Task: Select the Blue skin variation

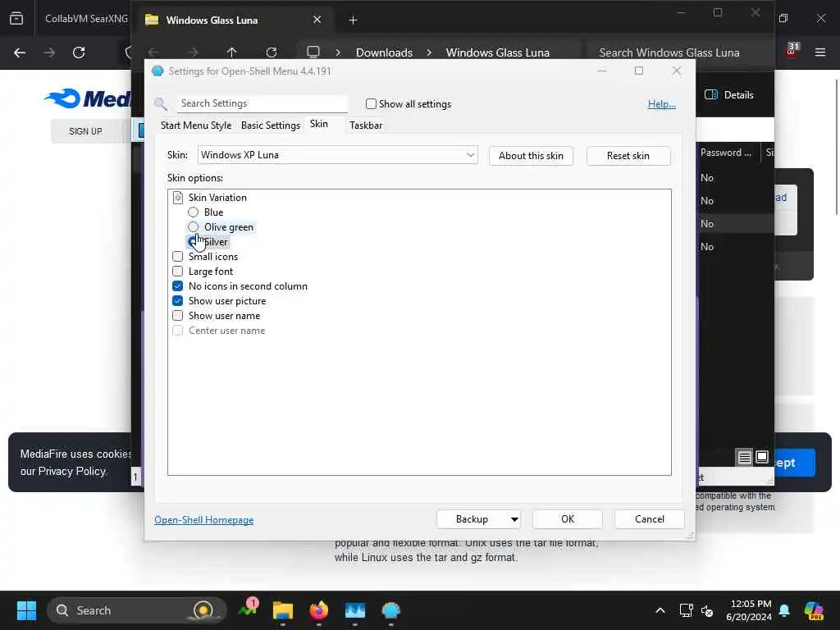Action: [x=194, y=212]
